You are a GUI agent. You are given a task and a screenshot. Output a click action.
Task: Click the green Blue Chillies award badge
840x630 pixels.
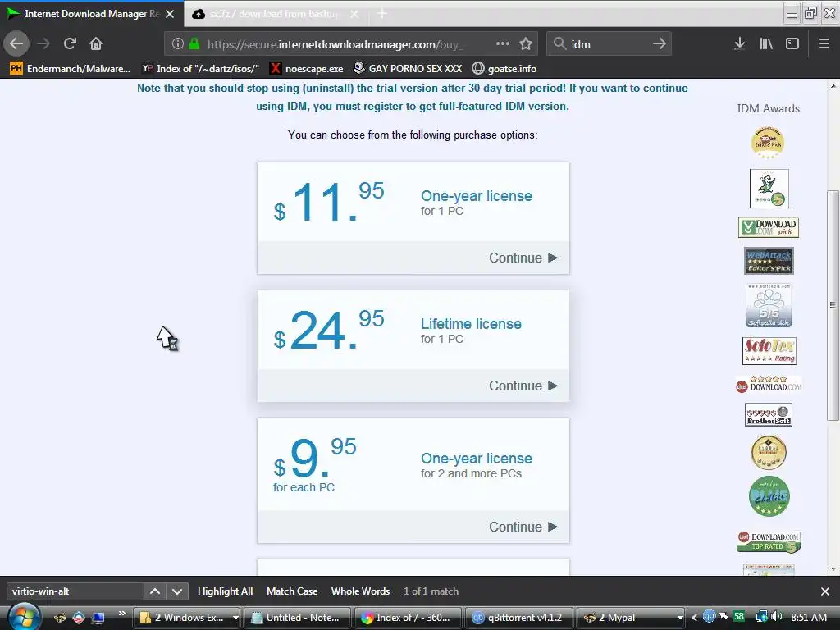tap(769, 496)
